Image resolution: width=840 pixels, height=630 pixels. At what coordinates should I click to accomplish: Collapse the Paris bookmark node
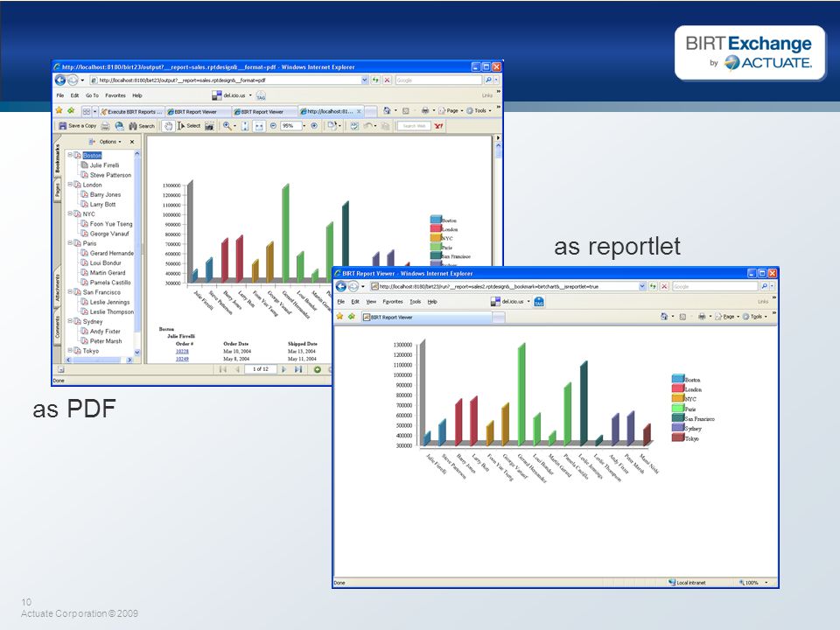(x=70, y=242)
